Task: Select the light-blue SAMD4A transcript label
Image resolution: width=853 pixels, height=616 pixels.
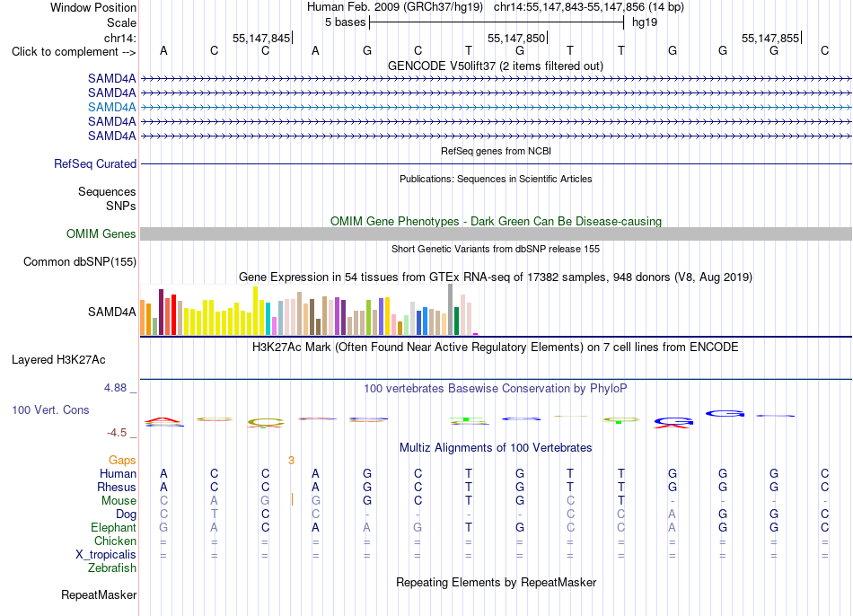Action: pyautogui.click(x=111, y=107)
